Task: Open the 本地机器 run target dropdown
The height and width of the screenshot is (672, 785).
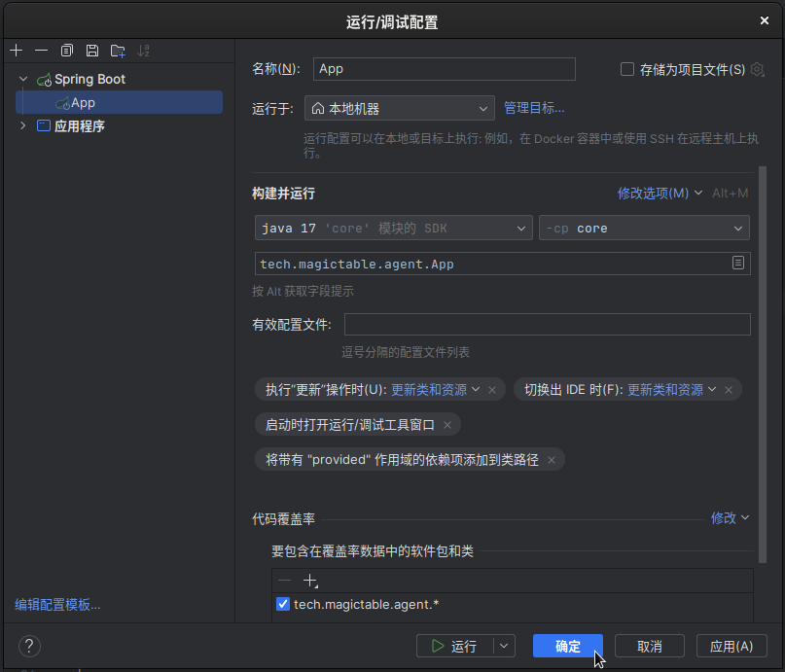Action: coord(400,109)
